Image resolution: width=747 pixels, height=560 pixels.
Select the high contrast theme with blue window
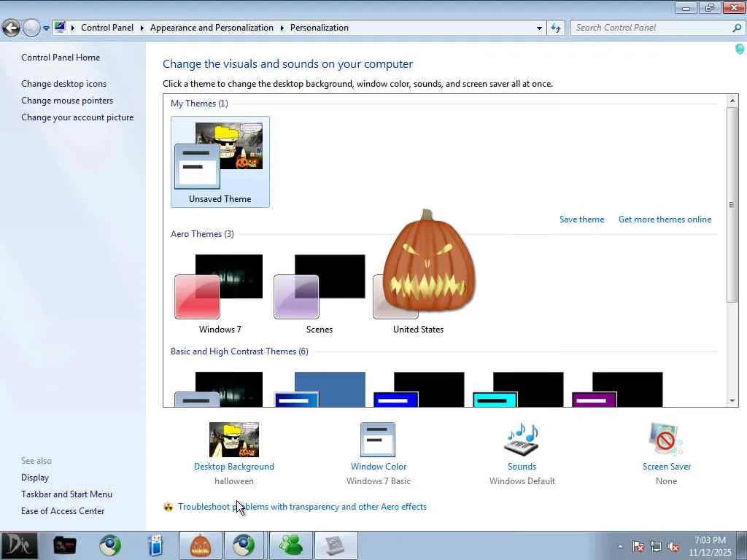[x=419, y=389]
